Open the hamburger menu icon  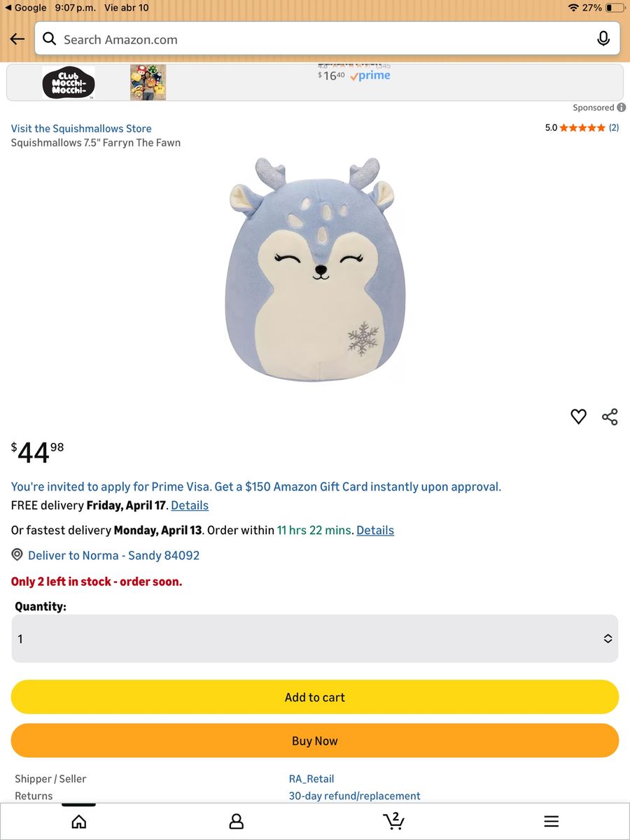552,821
